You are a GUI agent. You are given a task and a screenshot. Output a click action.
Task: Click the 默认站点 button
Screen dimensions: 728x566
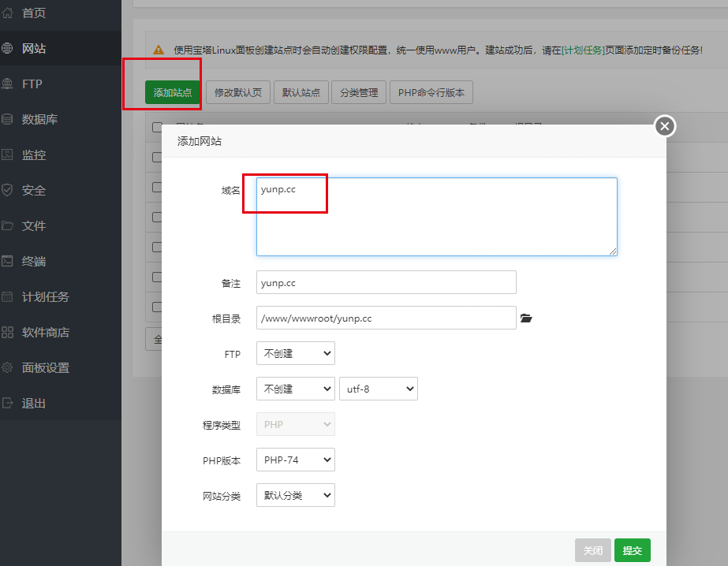[301, 92]
